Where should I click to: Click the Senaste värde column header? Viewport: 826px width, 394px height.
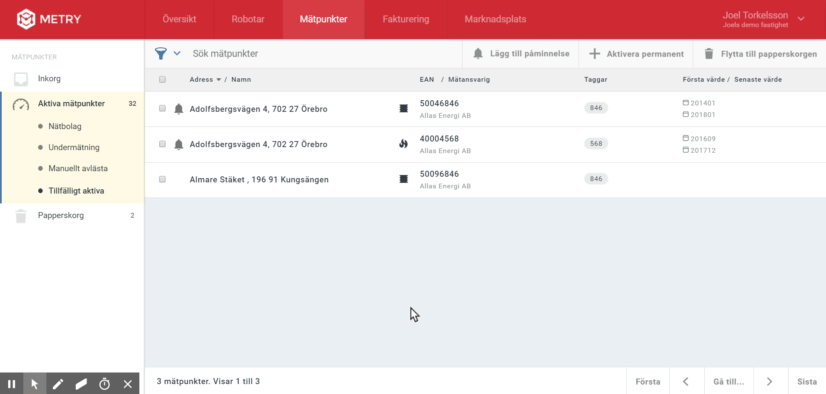(x=757, y=80)
